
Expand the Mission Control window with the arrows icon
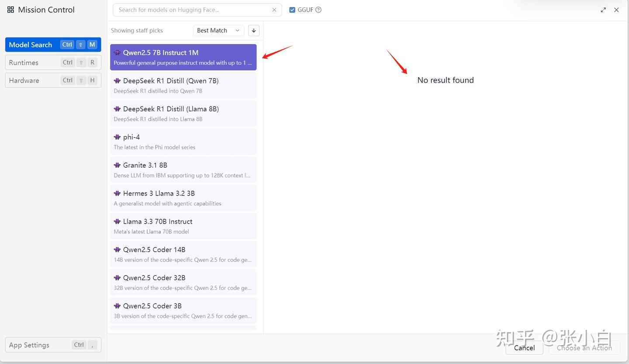(x=603, y=10)
